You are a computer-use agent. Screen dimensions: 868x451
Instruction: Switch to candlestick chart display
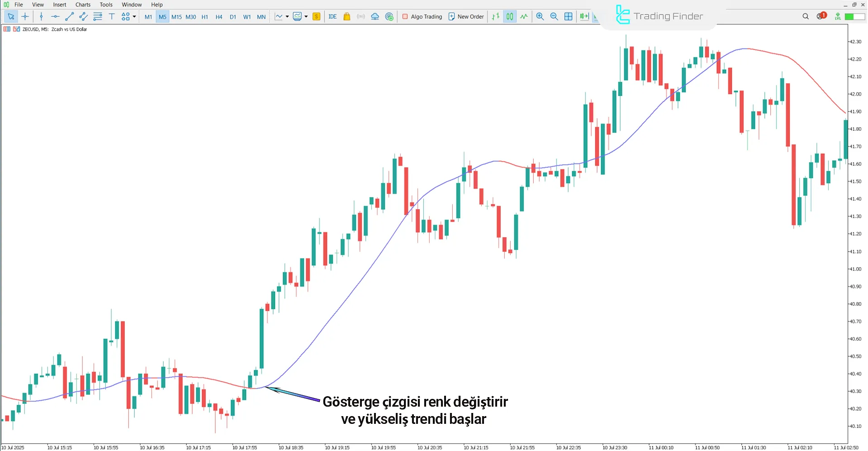[510, 17]
